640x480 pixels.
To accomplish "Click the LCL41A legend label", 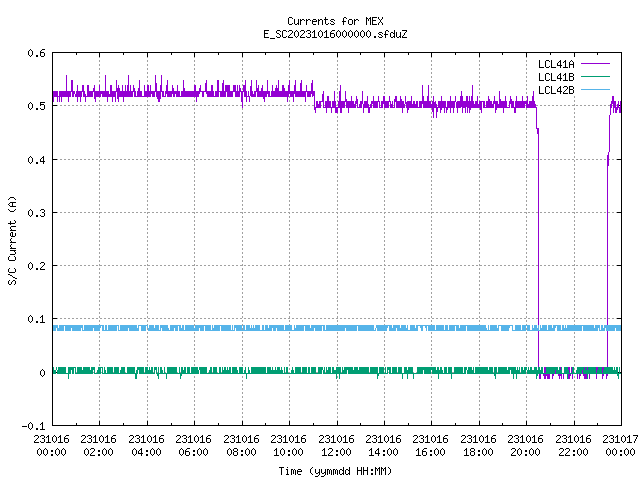I will pyautogui.click(x=556, y=64).
